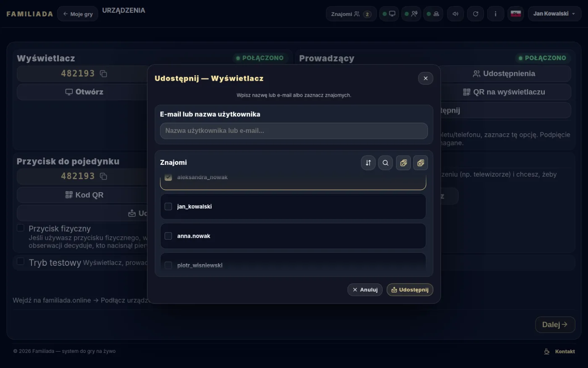Focus the username or e-mail input field
The image size is (588, 368).
pos(294,131)
